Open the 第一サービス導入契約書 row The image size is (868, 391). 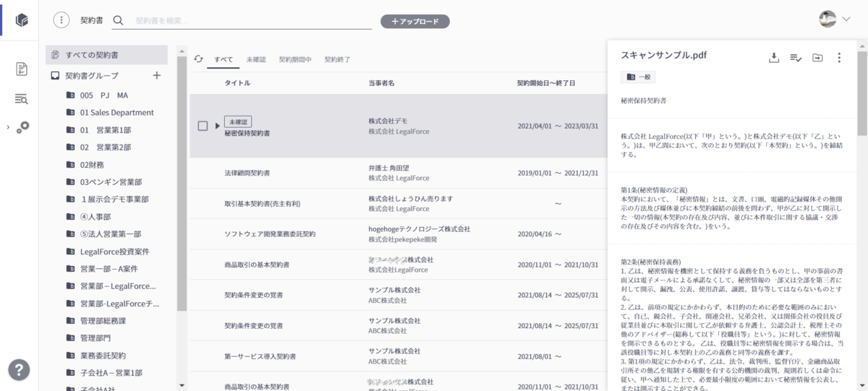(398, 356)
